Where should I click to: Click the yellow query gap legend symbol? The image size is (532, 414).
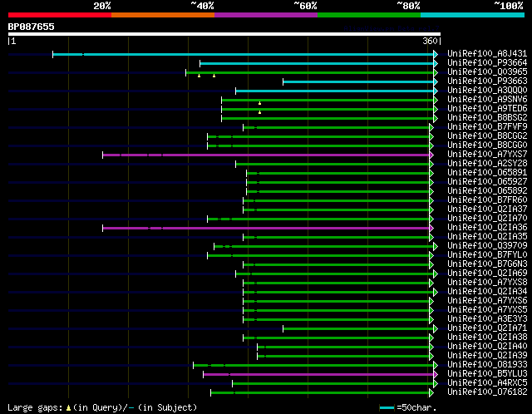tap(68, 407)
